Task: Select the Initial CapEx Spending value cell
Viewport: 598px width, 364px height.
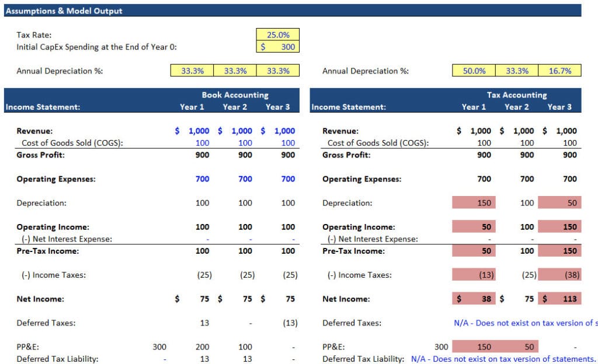Action: click(x=279, y=47)
